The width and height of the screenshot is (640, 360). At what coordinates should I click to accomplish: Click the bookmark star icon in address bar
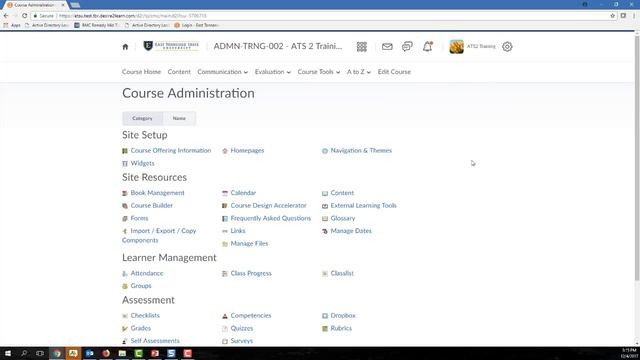point(613,16)
